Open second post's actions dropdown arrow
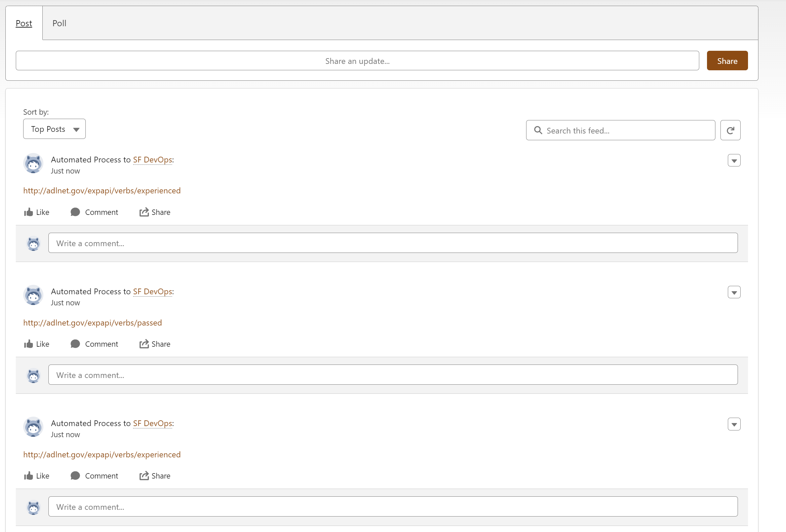Viewport: 786px width, 532px height. click(x=734, y=292)
